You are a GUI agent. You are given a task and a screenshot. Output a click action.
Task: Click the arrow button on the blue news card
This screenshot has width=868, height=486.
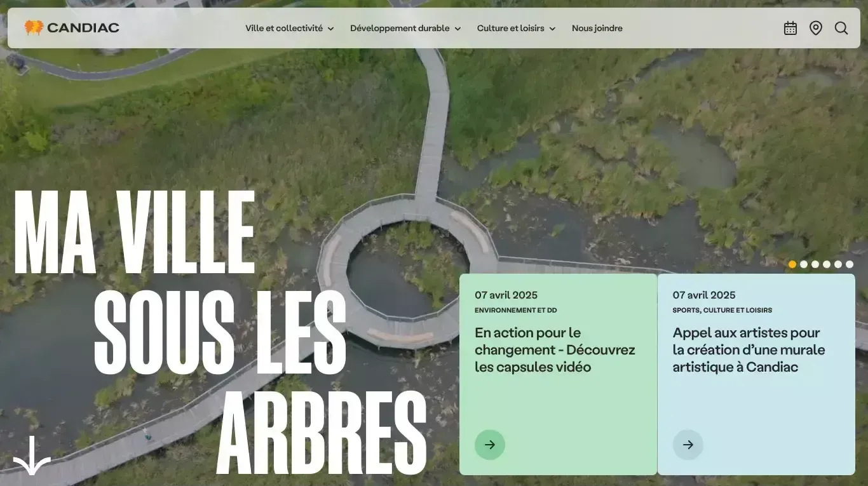pyautogui.click(x=688, y=445)
